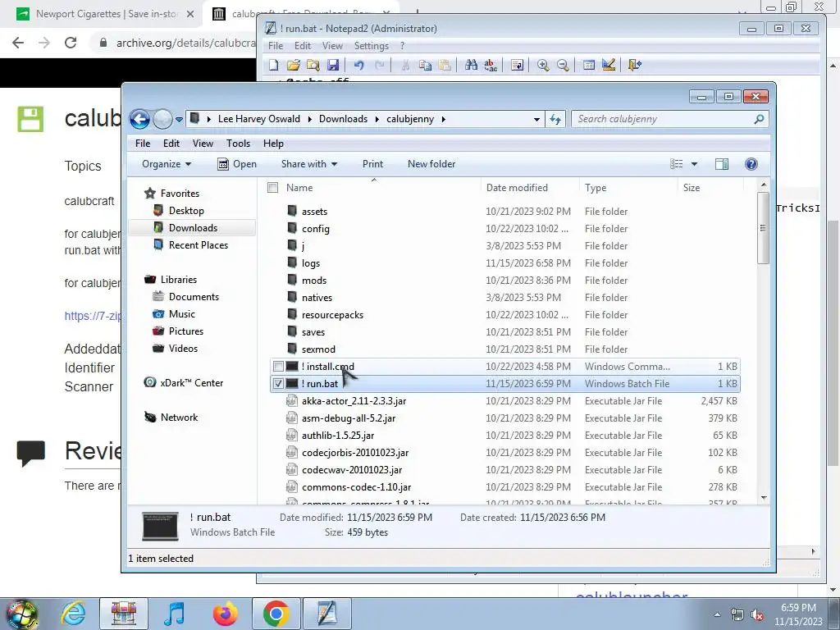Click Exit icon in Notepad2 toolbar
Screen dimensions: 840x630
pyautogui.click(x=634, y=65)
